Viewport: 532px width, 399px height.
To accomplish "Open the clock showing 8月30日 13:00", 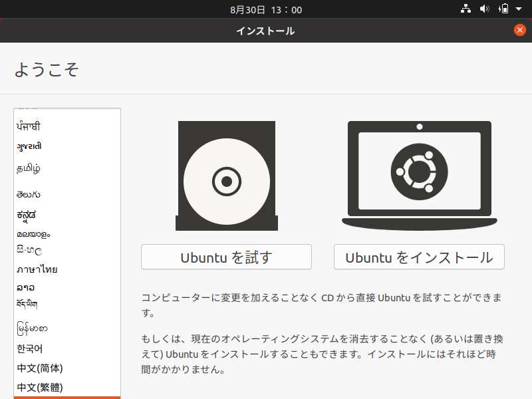I will click(266, 10).
